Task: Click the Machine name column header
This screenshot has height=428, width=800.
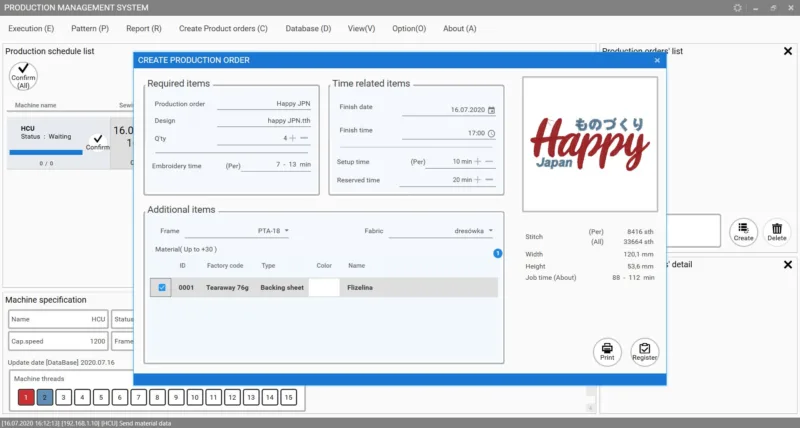Action: click(x=35, y=105)
